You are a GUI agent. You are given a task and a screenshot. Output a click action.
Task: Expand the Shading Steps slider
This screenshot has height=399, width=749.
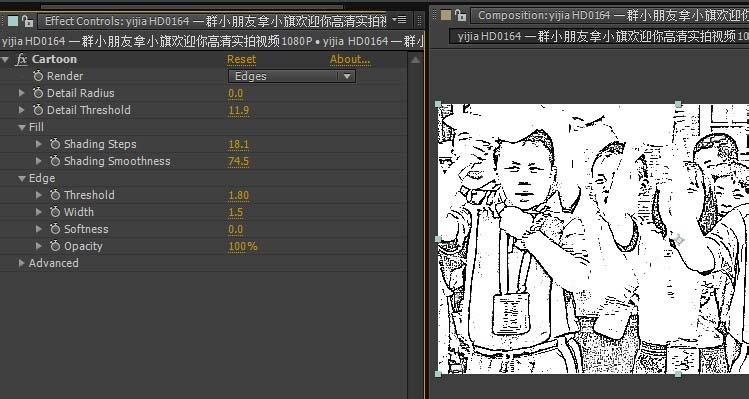click(x=39, y=144)
